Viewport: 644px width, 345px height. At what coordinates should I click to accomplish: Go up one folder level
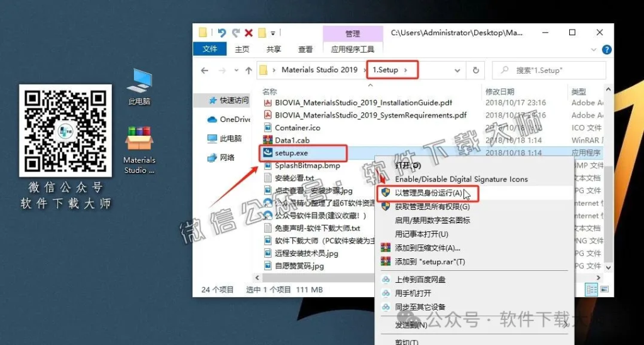click(x=248, y=70)
